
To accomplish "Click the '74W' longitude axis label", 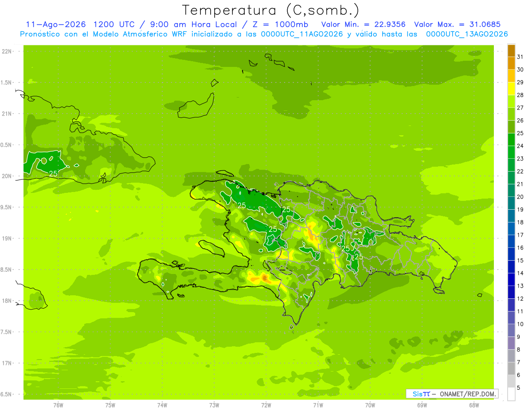I will [x=162, y=405].
